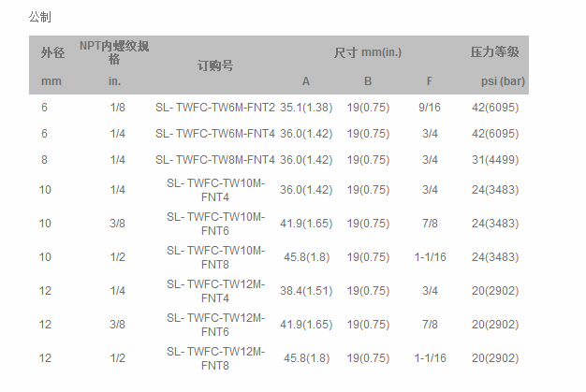Screen dimensions: 586x392
Task: Click 41.9(1.65) in TW12M-FNT6 row
Action: 306,325
